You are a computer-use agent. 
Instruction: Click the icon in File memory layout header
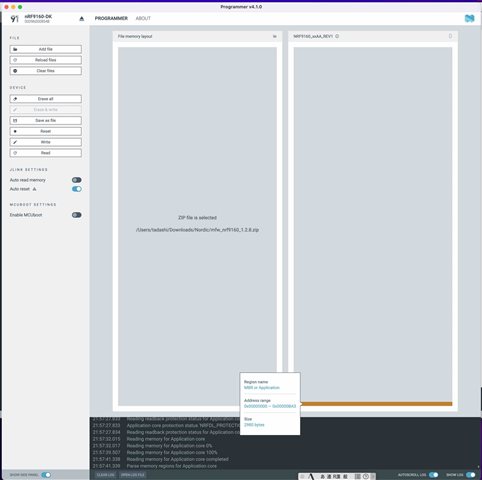coord(275,36)
